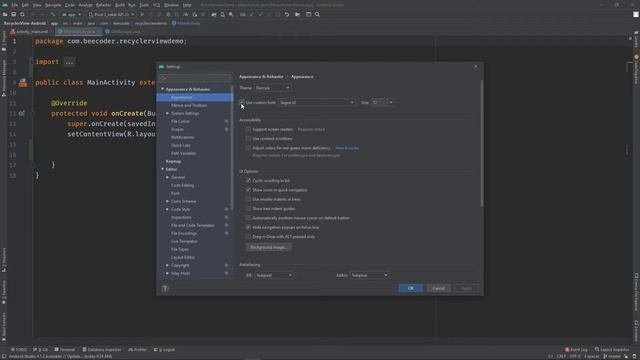
Task: Enable Adjust colors for red-green deficiency
Action: (248, 148)
